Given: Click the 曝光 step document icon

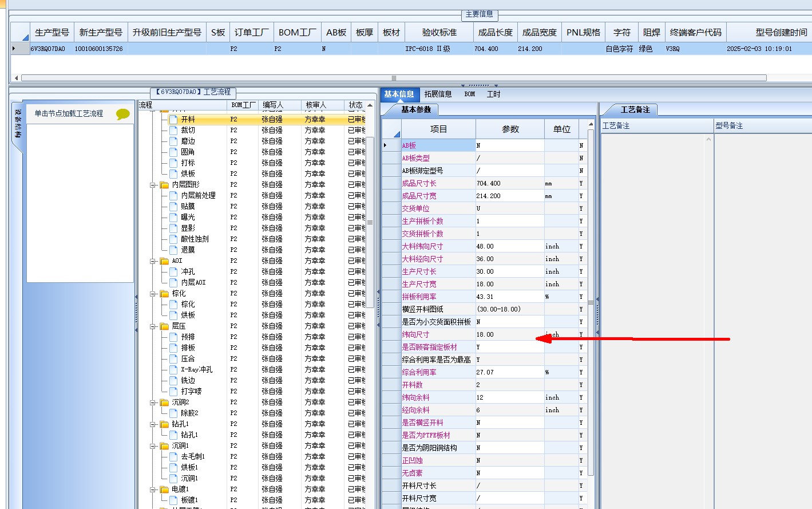Looking at the screenshot, I should pos(174,217).
